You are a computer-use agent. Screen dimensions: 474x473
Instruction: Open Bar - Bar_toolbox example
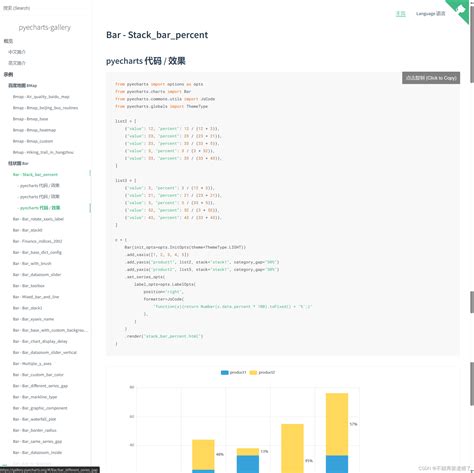coord(29,286)
